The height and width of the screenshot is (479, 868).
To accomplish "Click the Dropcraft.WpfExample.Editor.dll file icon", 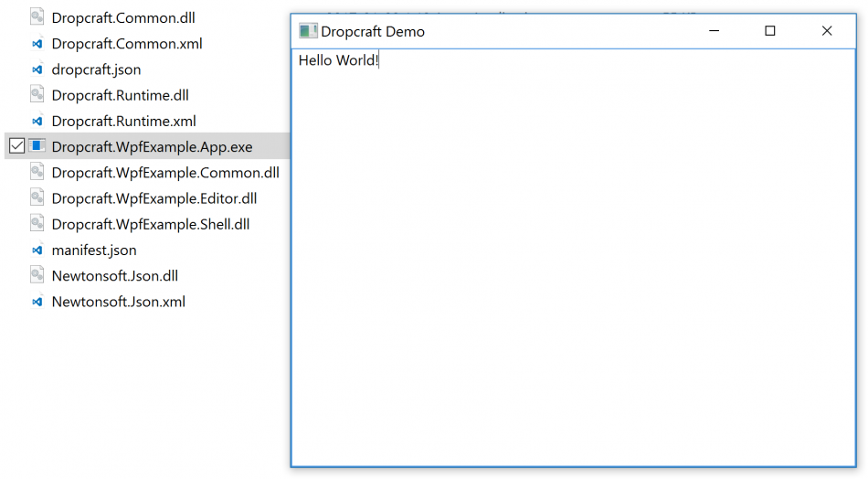I will coord(37,198).
